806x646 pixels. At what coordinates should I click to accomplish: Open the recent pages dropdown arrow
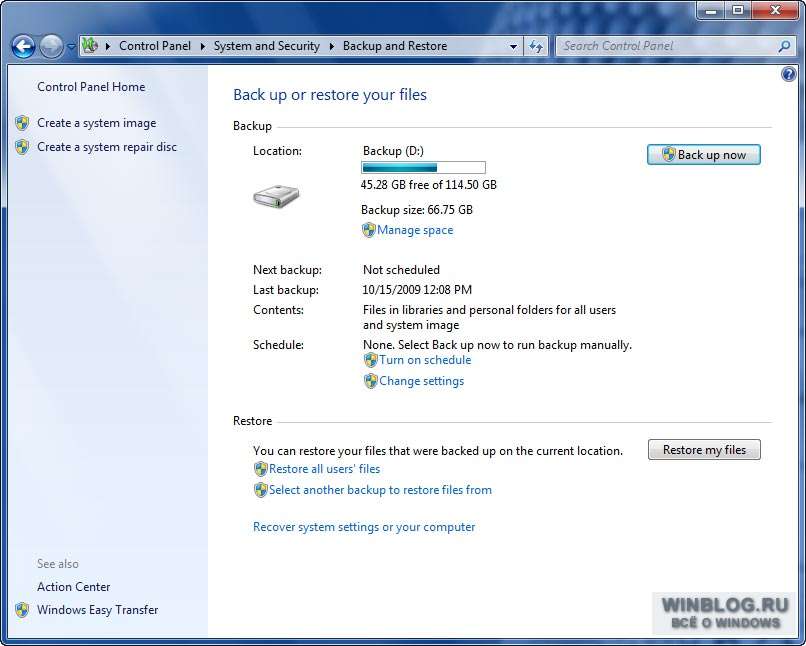pos(71,47)
